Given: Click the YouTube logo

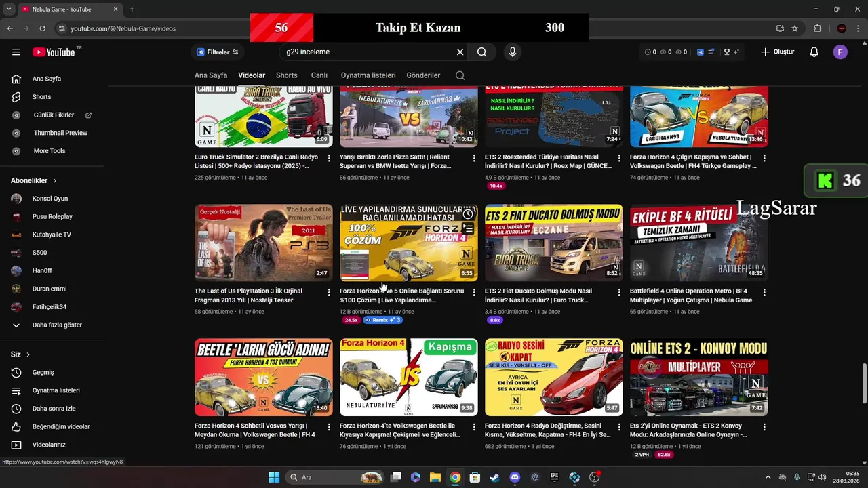Looking at the screenshot, I should [x=54, y=52].
